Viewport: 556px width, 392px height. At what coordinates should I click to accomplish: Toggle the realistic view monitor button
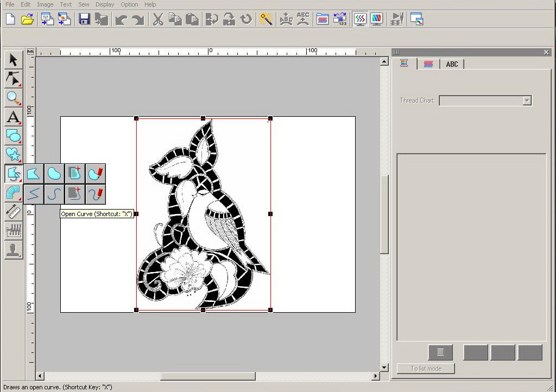pos(376,20)
